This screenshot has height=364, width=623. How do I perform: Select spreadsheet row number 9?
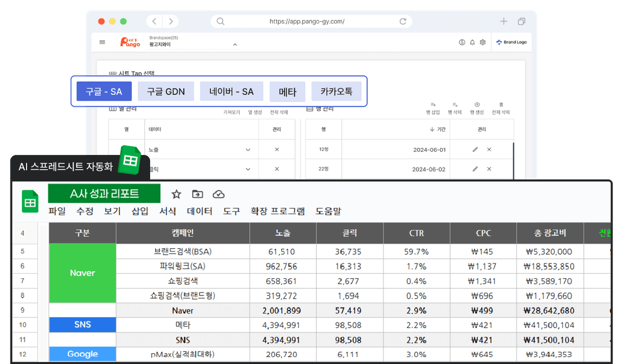tap(23, 310)
